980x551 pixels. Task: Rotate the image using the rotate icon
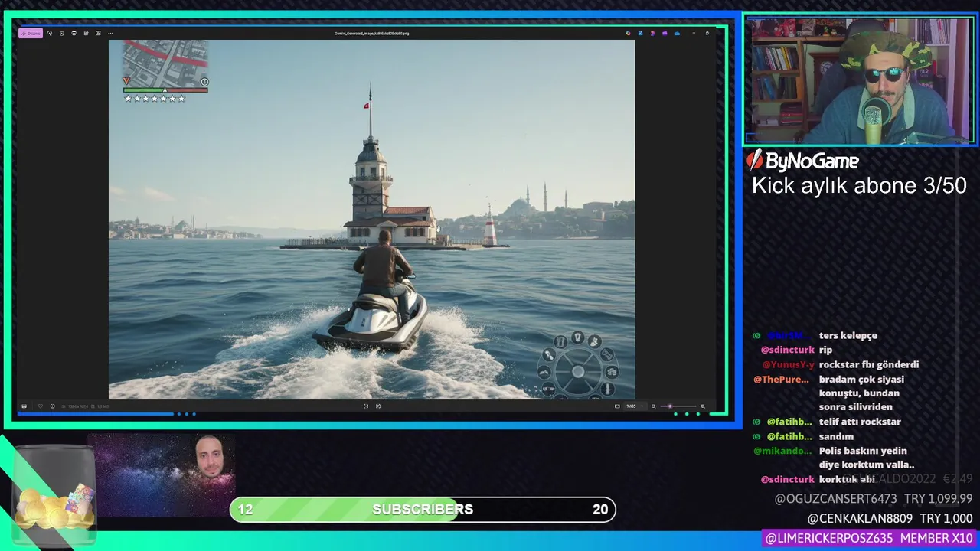50,33
